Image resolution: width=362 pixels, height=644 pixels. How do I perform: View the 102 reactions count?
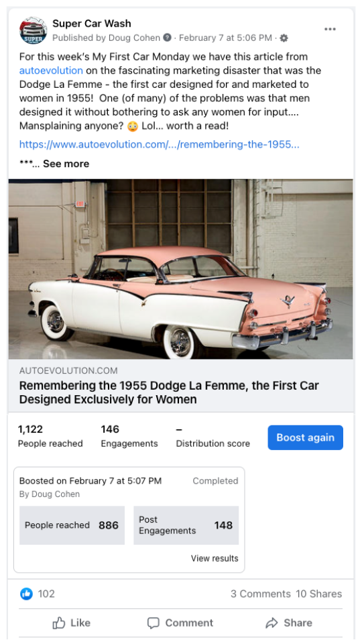coord(46,594)
